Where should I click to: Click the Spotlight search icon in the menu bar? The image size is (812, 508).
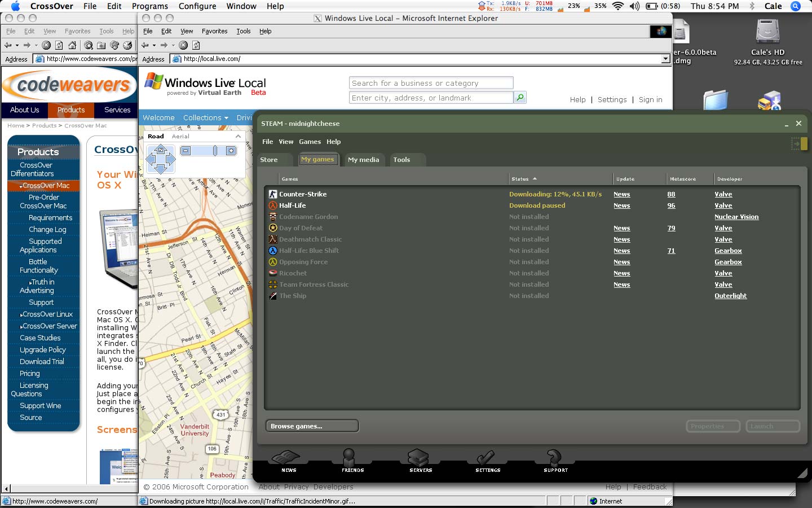[796, 6]
